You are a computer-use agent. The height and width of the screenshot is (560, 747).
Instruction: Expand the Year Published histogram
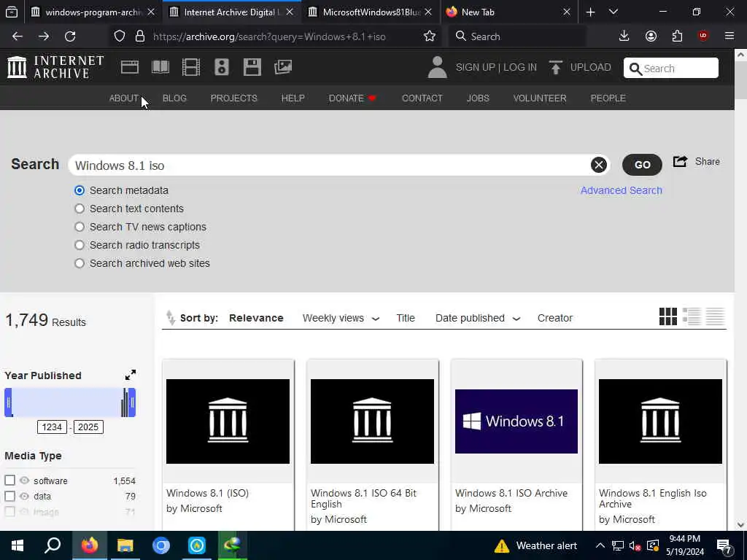pos(131,375)
